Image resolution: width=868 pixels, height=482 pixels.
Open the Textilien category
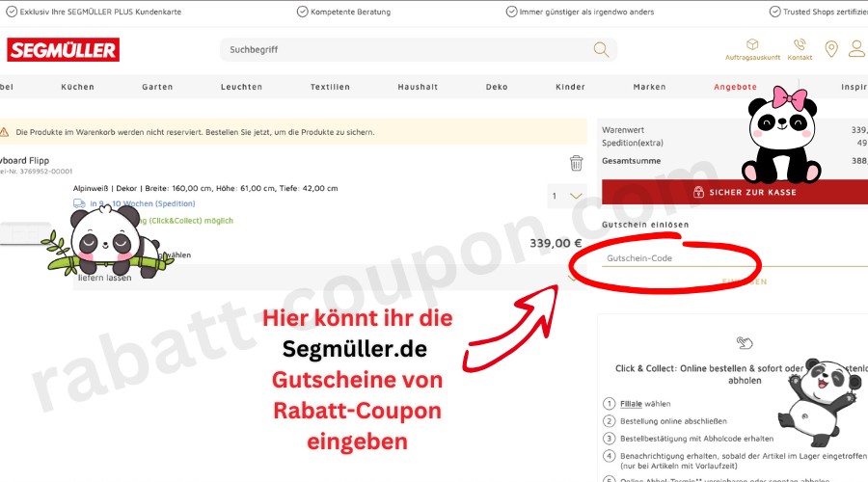pos(330,87)
